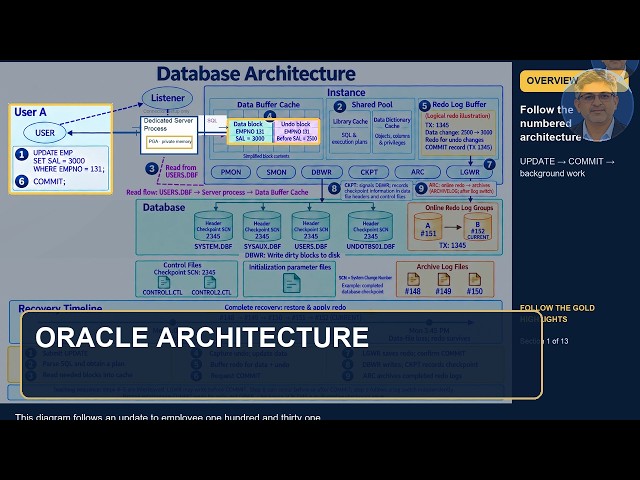Click the USER oval in User A box
Viewport: 640px width, 480px height.
[45, 133]
